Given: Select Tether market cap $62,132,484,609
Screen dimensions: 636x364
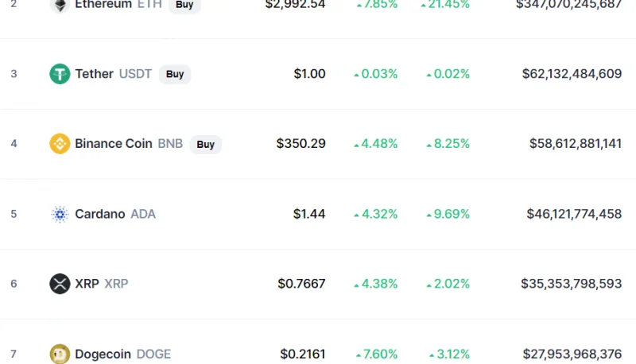Looking at the screenshot, I should pos(572,74).
